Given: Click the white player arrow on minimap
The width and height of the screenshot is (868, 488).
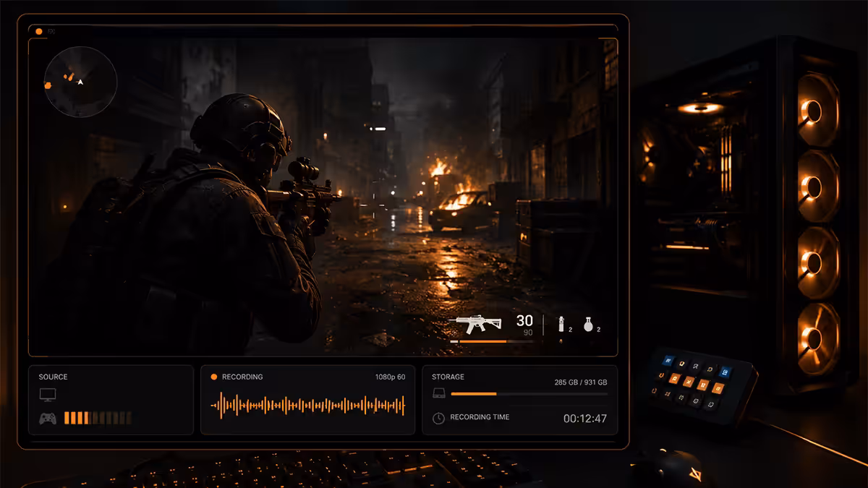Looking at the screenshot, I should pyautogui.click(x=80, y=82).
